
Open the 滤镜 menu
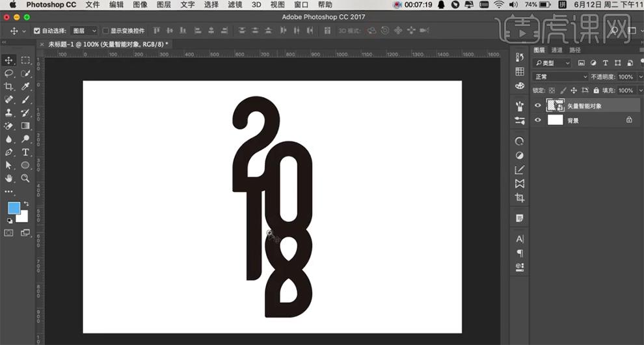coord(235,5)
